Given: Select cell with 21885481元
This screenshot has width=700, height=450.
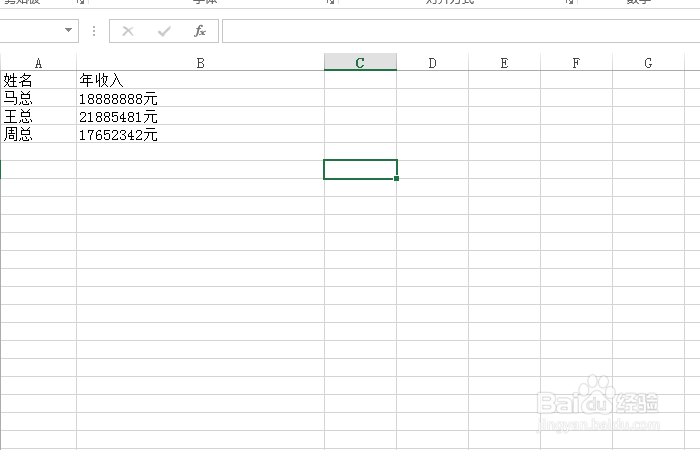Looking at the screenshot, I should [x=200, y=116].
